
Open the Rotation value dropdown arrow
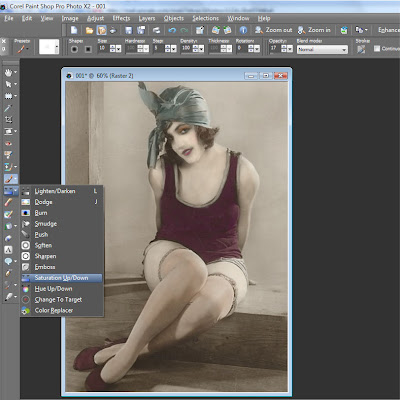(x=257, y=49)
